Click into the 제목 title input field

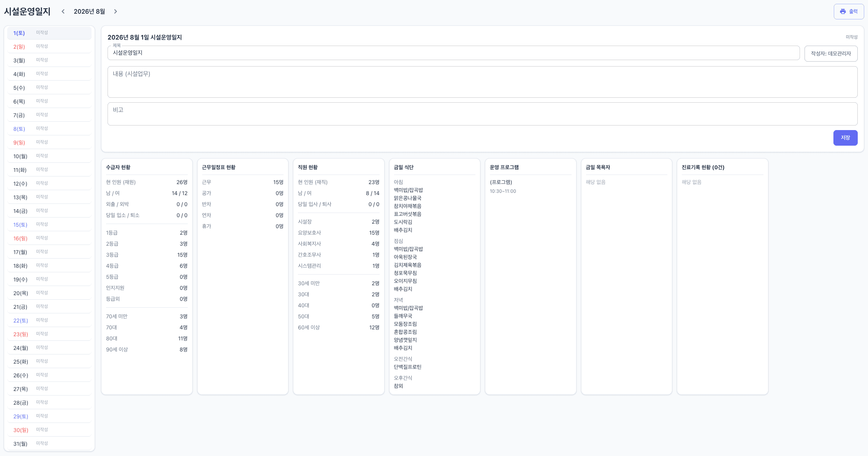[453, 53]
